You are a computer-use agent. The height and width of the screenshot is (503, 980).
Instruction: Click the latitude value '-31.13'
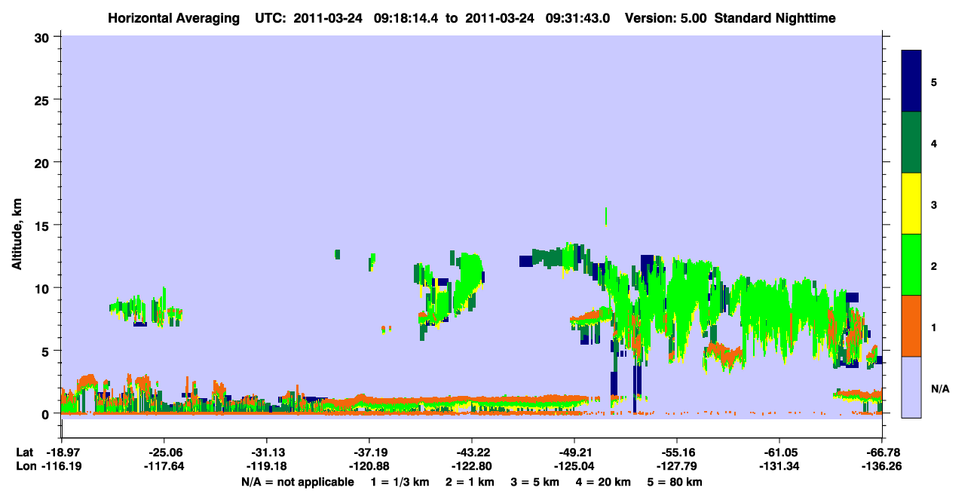(266, 452)
